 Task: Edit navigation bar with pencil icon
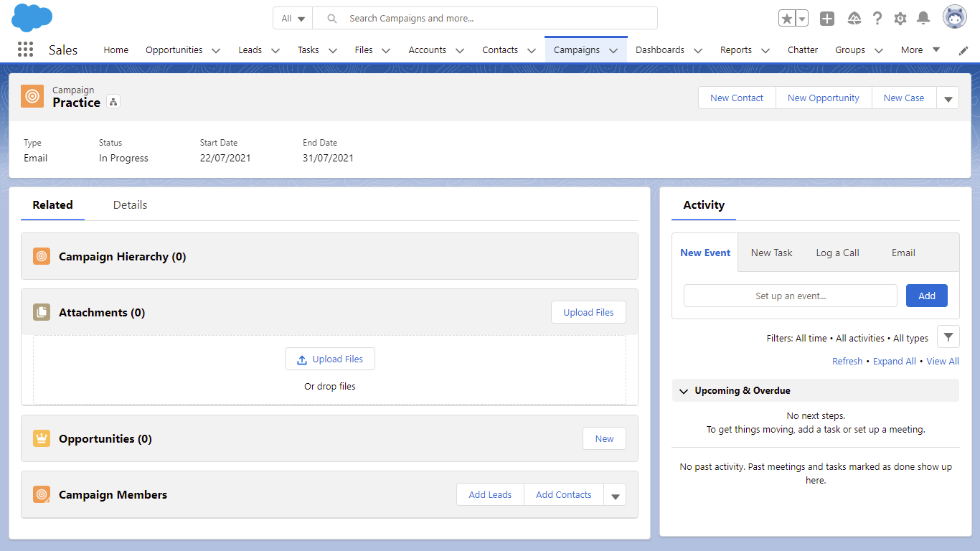point(963,50)
